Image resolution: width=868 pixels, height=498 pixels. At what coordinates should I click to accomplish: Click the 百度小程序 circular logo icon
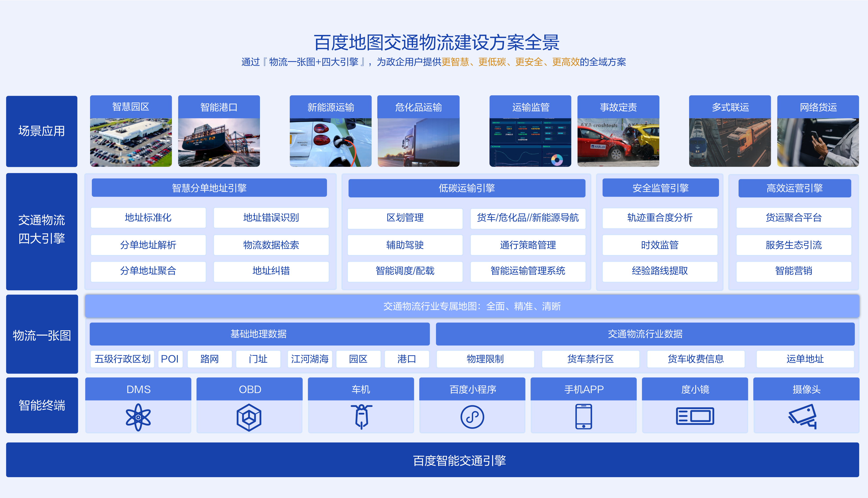click(472, 417)
